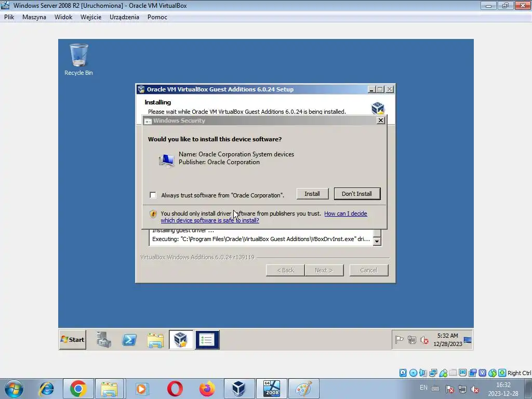Click the device monitor icon in dialog
Viewport: 532px width, 399px height.
pos(166,160)
